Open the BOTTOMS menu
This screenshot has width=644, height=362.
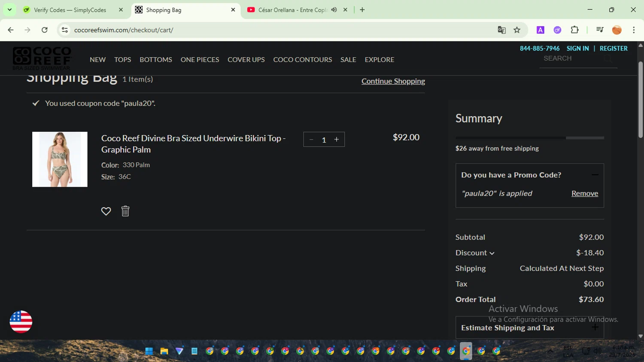click(156, 60)
